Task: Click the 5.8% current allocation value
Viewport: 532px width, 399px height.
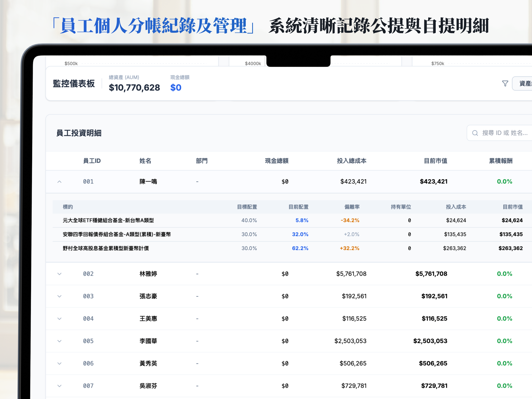Action: click(302, 221)
